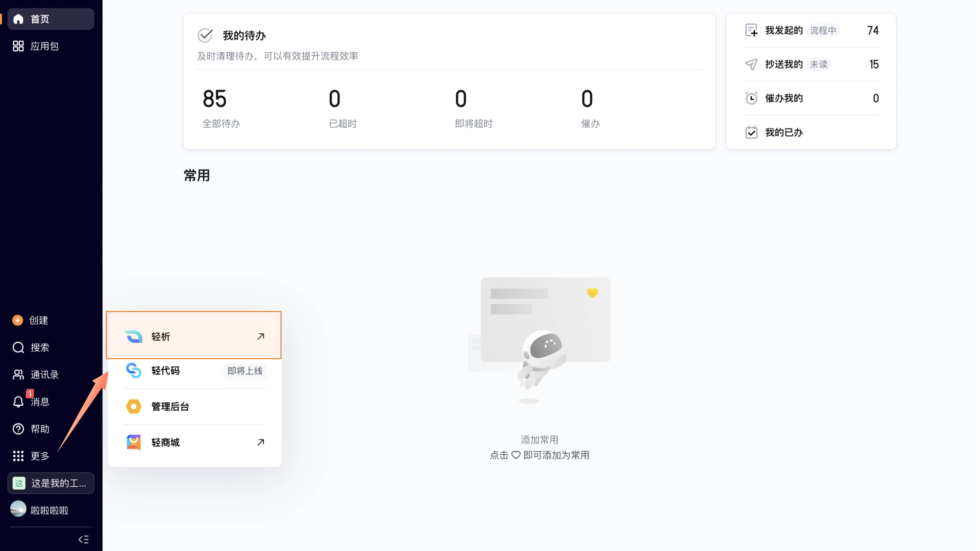Click the 搜索 magnifier icon
980x551 pixels.
(x=18, y=348)
